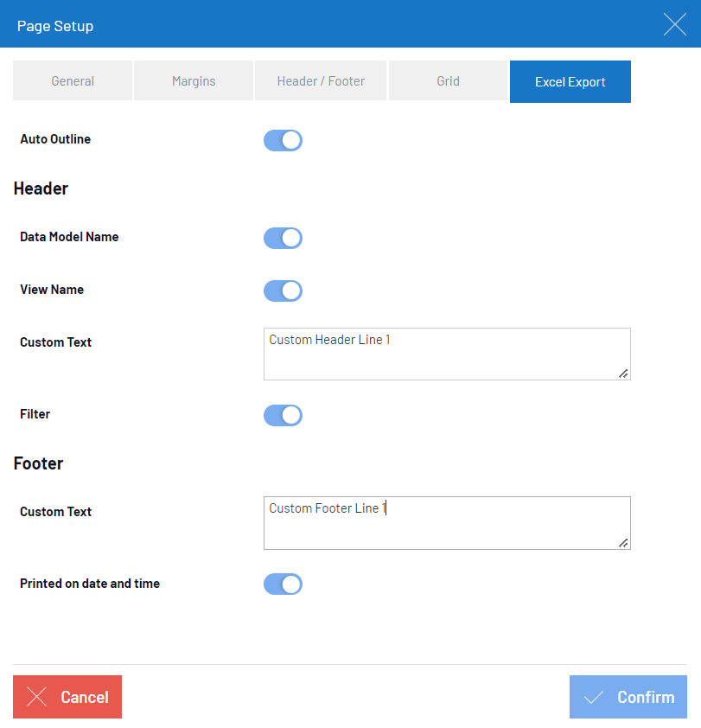701x728 pixels.
Task: Click the checkmark icon inside Confirm button
Action: coord(594,697)
